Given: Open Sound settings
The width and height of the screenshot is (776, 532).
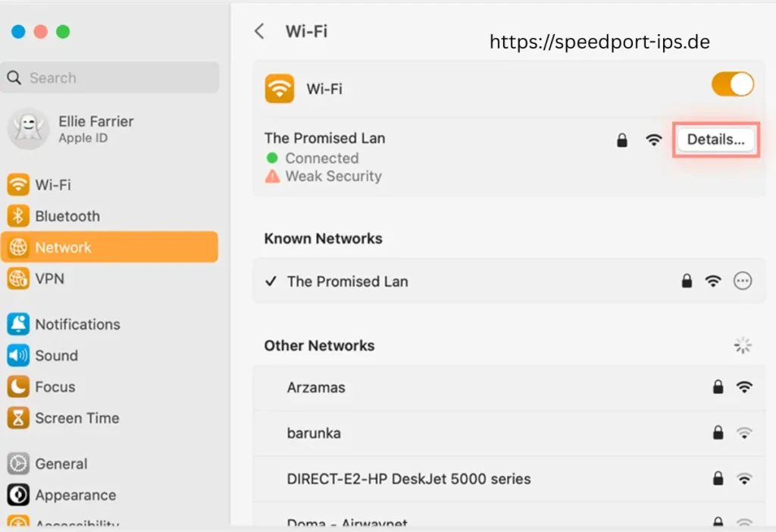Looking at the screenshot, I should [58, 355].
